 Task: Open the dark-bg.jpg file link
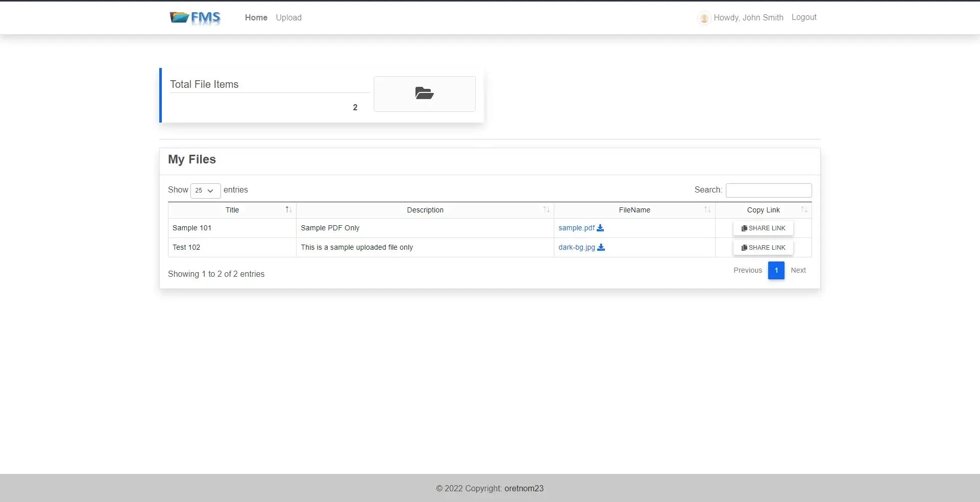coord(577,247)
